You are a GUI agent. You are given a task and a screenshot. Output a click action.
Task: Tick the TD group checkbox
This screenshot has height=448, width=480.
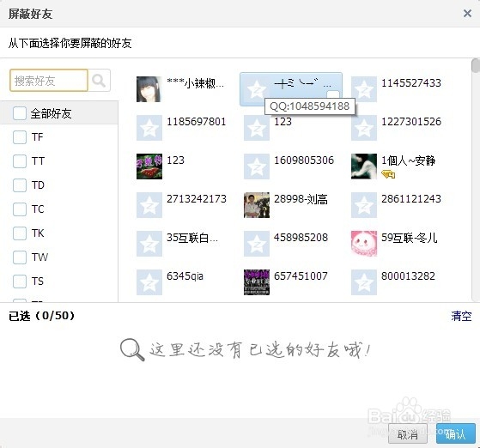click(20, 185)
